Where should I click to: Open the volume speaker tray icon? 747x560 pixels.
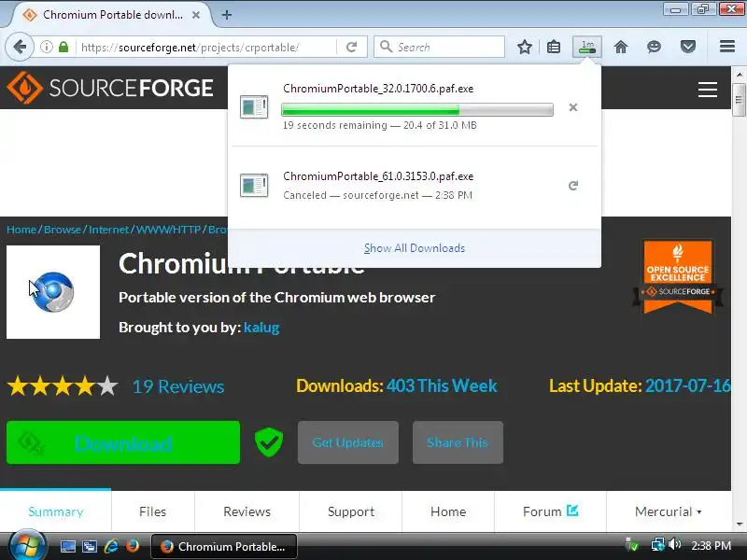point(675,544)
